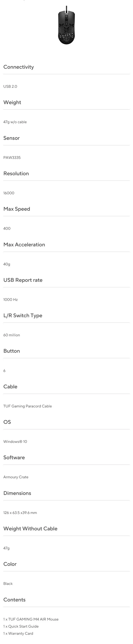
Task: Select the 16000 resolution value
Action: (9, 193)
